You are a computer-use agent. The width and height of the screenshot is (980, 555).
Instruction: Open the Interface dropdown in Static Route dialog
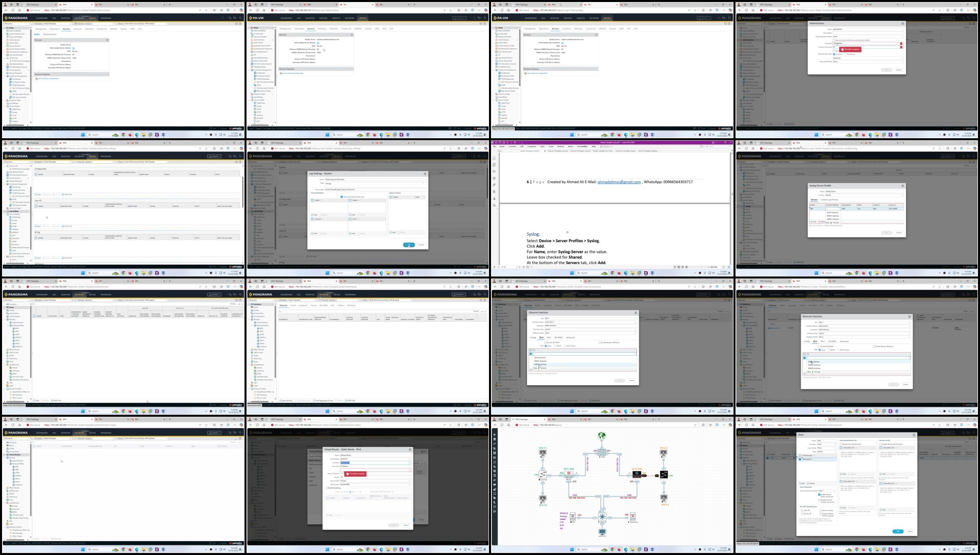pyautogui.click(x=375, y=462)
